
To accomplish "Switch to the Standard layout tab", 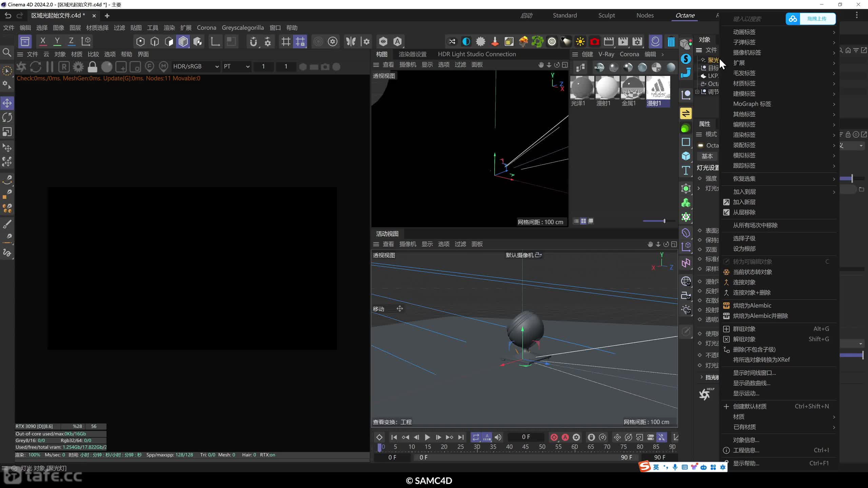I will tap(565, 15).
